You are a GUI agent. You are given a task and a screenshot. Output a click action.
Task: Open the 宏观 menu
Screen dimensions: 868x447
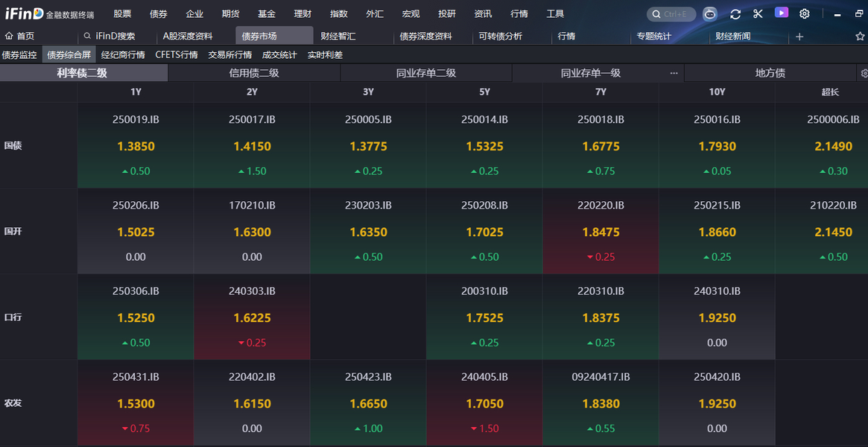point(411,14)
